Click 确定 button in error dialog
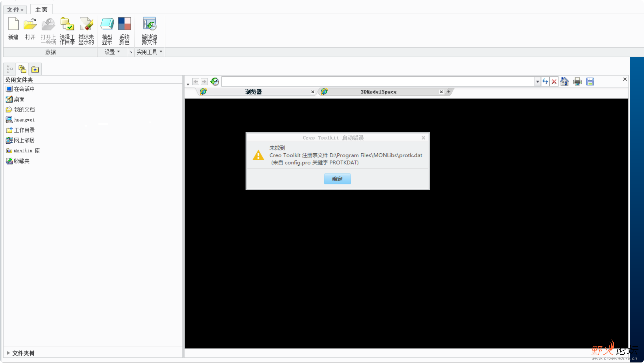 pos(337,179)
